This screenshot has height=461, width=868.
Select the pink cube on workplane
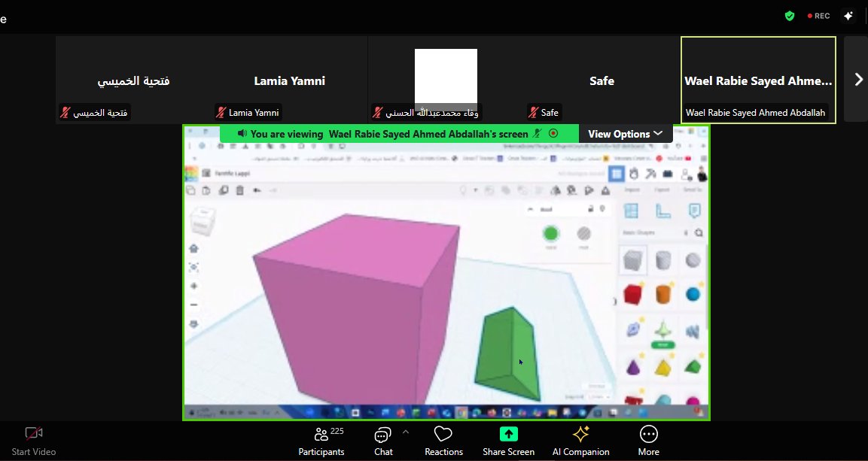click(x=357, y=310)
